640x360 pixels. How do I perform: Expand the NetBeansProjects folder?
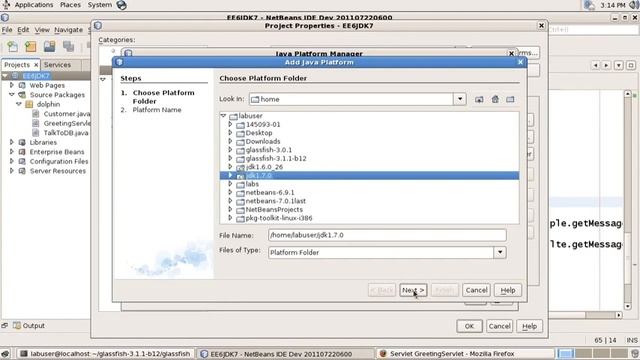coord(230,209)
